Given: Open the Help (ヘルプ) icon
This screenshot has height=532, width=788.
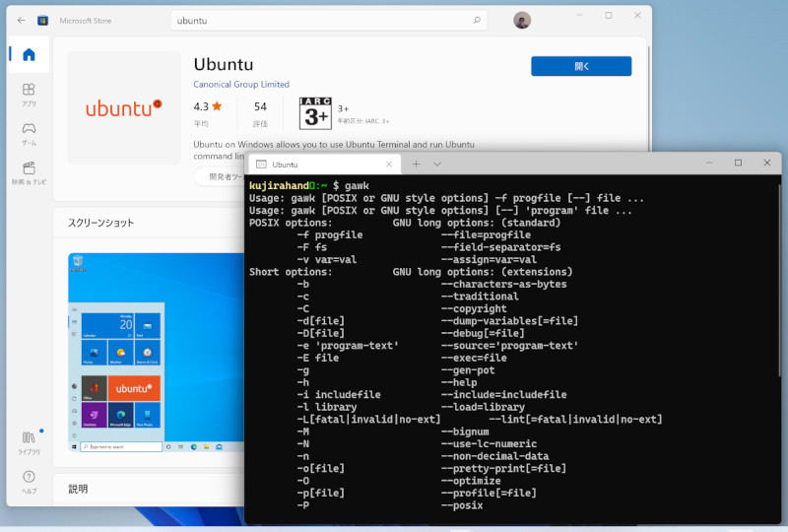Looking at the screenshot, I should pos(29,481).
